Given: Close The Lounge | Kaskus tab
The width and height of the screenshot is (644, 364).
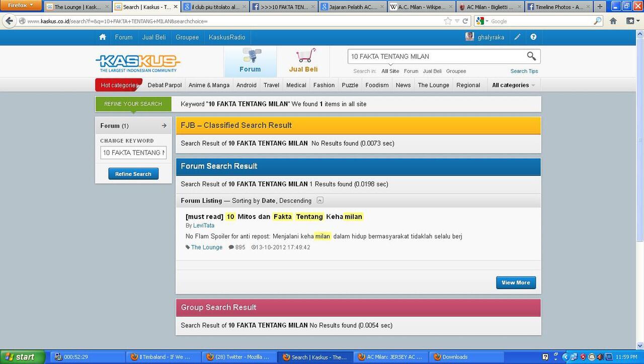Looking at the screenshot, I should (x=107, y=7).
